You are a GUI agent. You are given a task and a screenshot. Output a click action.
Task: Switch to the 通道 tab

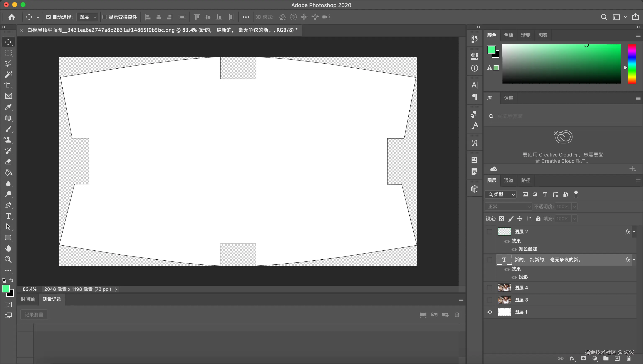(x=508, y=180)
